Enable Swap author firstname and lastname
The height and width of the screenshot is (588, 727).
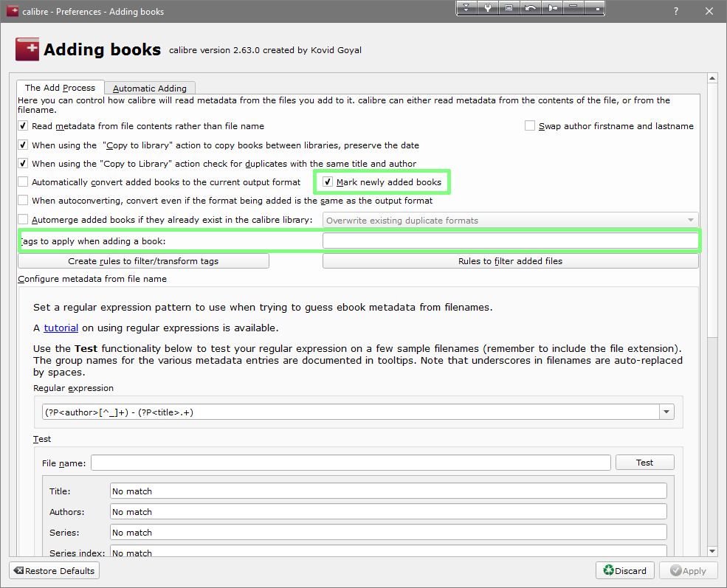(529, 125)
